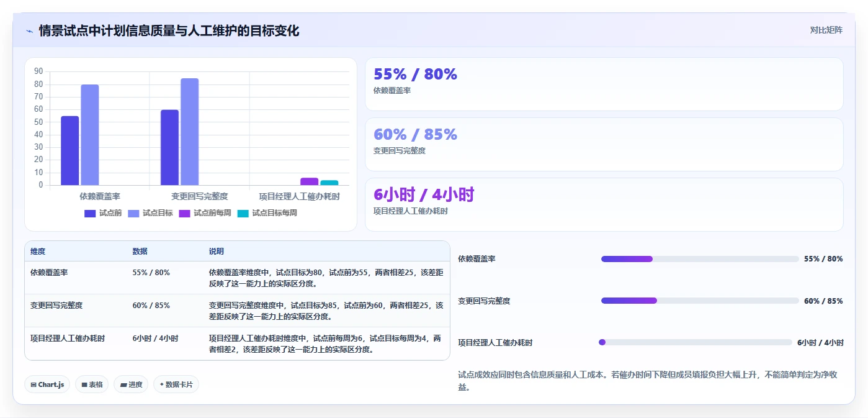Click the 依赖覆盖率 progress row label
Viewport: 868px width, 418px height.
click(477, 259)
